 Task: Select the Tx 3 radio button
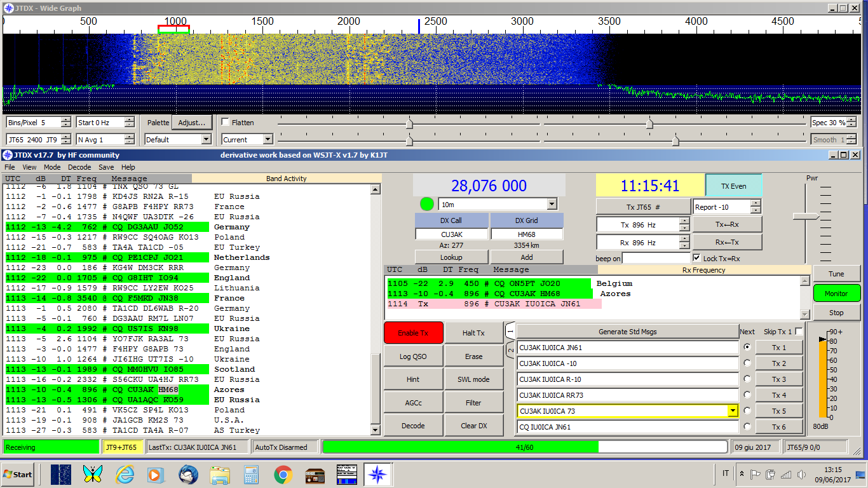coord(747,379)
